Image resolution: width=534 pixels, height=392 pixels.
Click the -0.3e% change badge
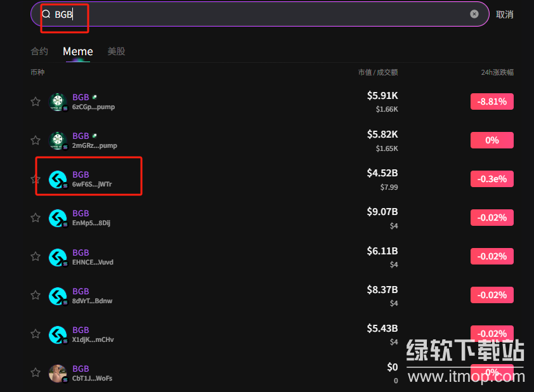tap(492, 179)
